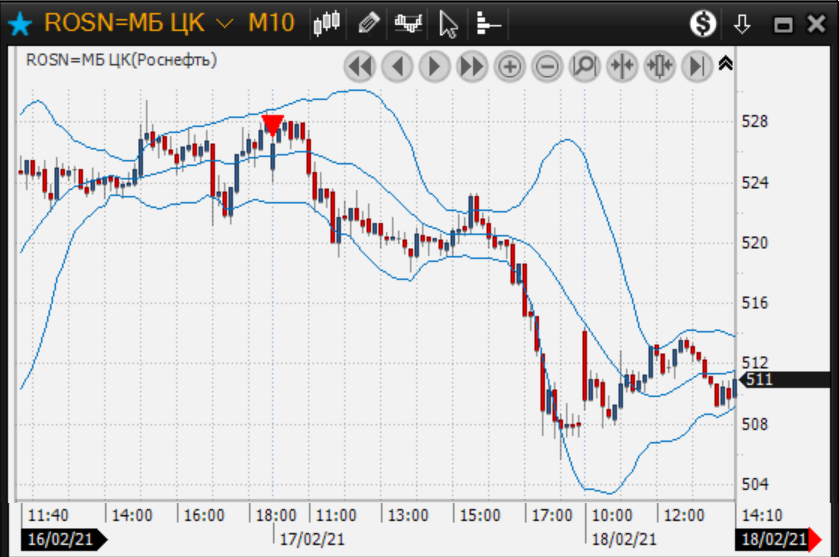This screenshot has width=839, height=557.
Task: Click the 14:10 time label
Action: coord(762,515)
